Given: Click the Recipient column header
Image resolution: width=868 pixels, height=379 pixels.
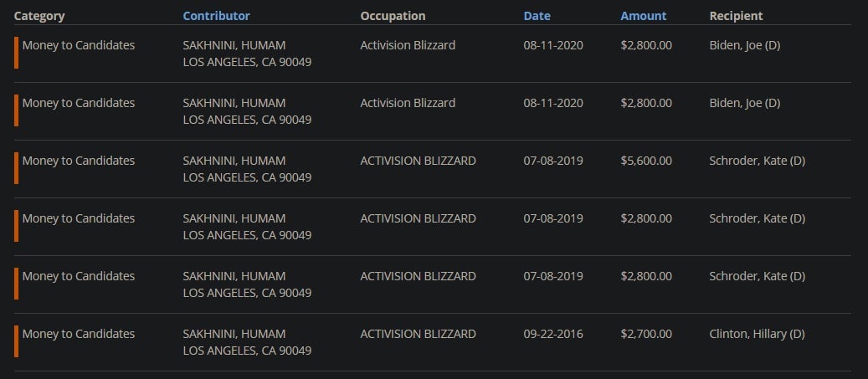Looking at the screenshot, I should click(x=736, y=16).
